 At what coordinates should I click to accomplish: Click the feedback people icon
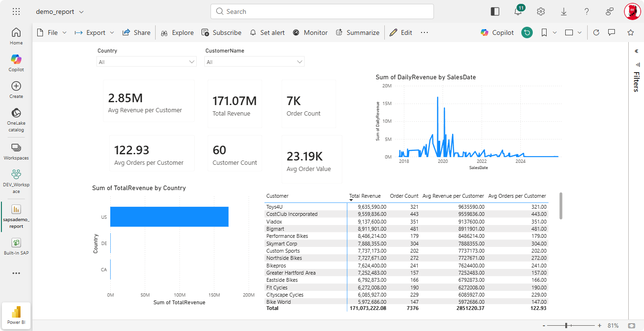coord(610,11)
